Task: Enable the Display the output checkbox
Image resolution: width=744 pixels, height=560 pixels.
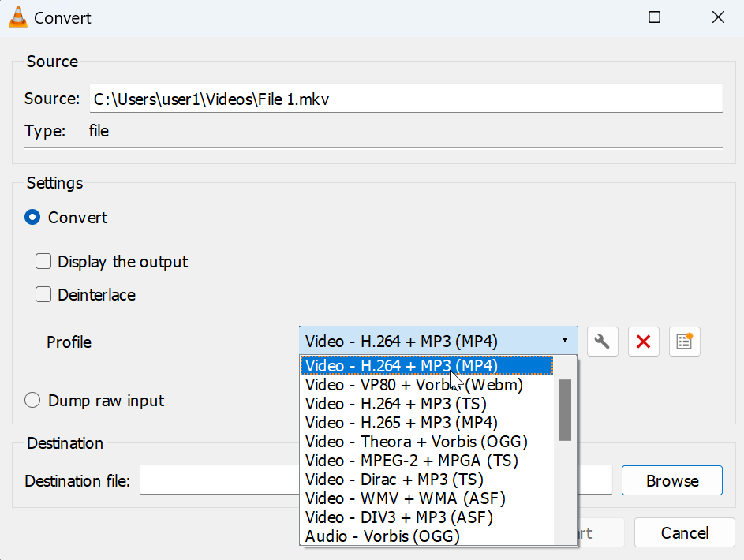Action: click(x=43, y=261)
